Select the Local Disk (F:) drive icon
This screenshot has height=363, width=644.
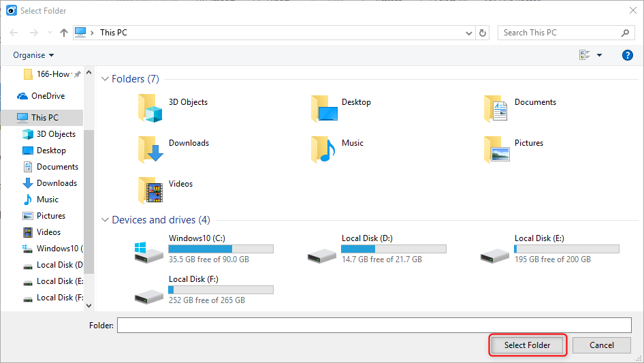click(x=149, y=296)
